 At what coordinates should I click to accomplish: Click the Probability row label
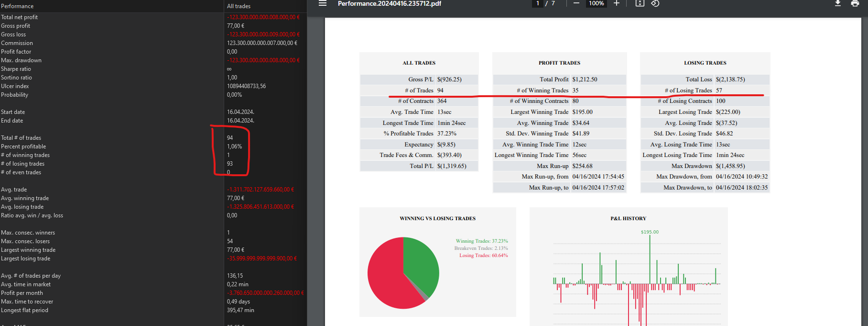[x=14, y=95]
